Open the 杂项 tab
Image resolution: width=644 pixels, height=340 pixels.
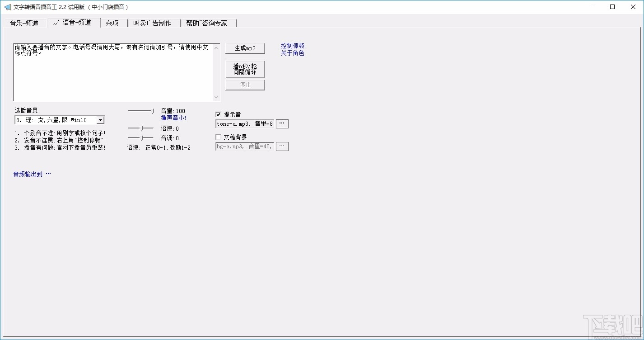click(x=112, y=23)
